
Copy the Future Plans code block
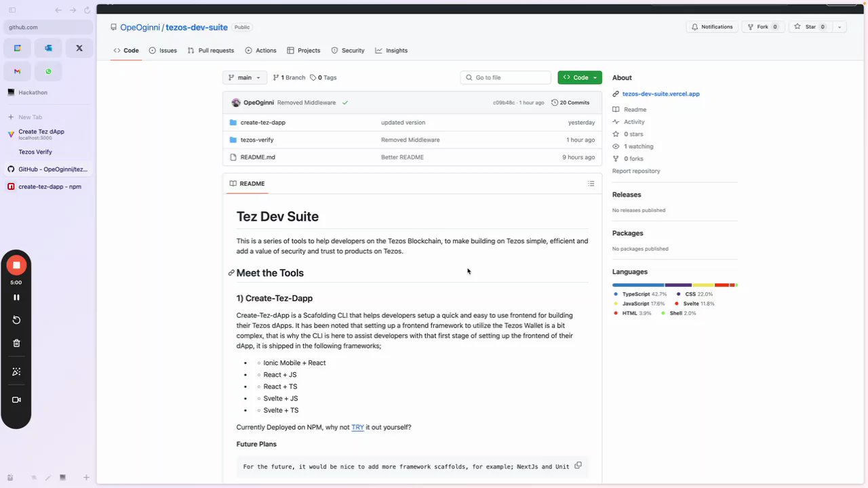(x=578, y=466)
